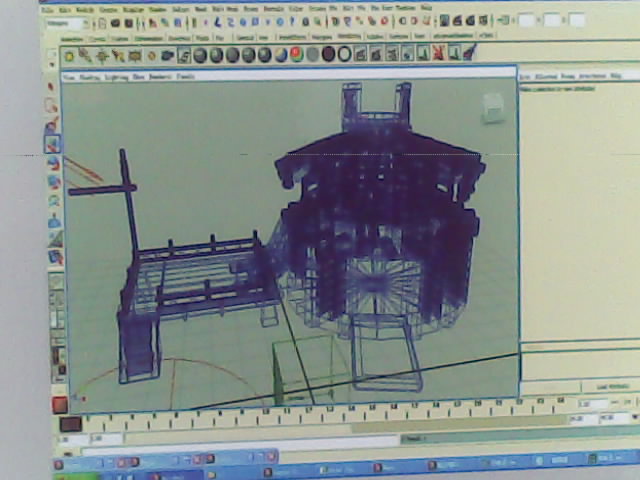Click the view cube in the viewport
The width and height of the screenshot is (640, 480).
(x=492, y=108)
